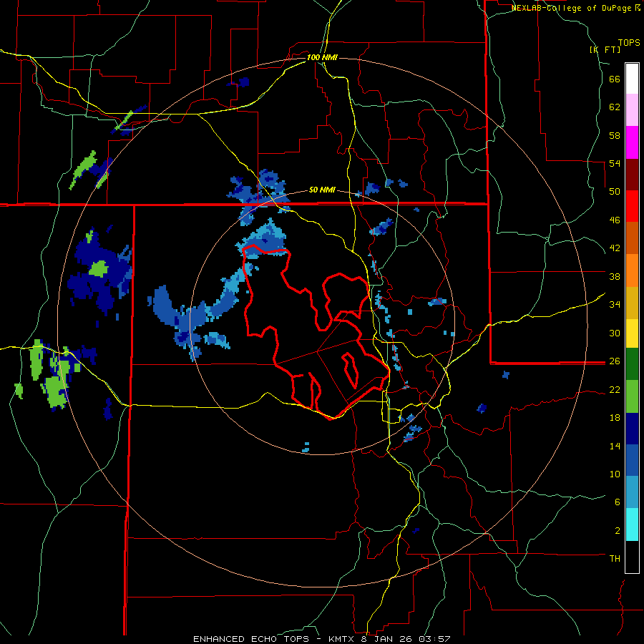Click the white swatch in the tops legend
The image size is (644, 644).
pyautogui.click(x=632, y=79)
